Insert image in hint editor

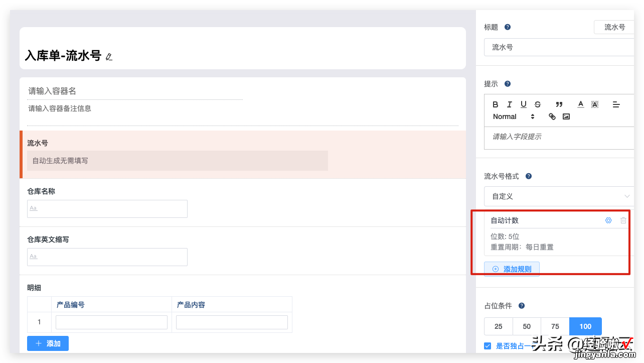click(566, 116)
